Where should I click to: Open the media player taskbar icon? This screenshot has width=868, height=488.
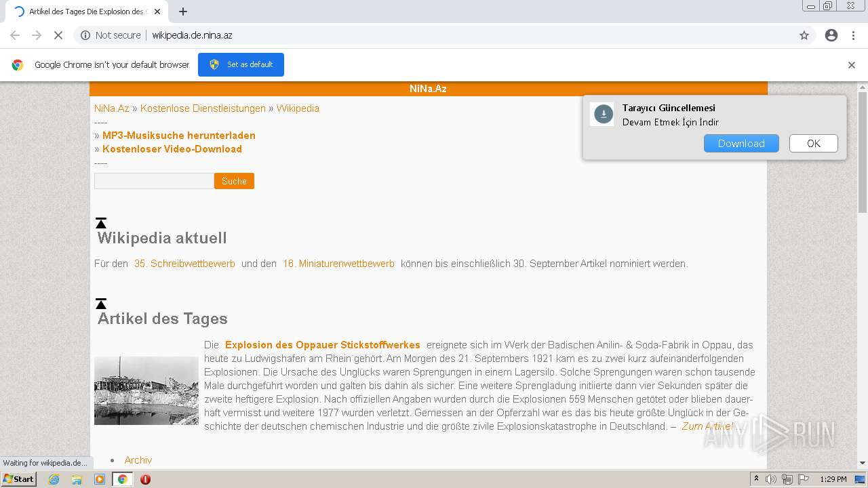click(x=100, y=479)
